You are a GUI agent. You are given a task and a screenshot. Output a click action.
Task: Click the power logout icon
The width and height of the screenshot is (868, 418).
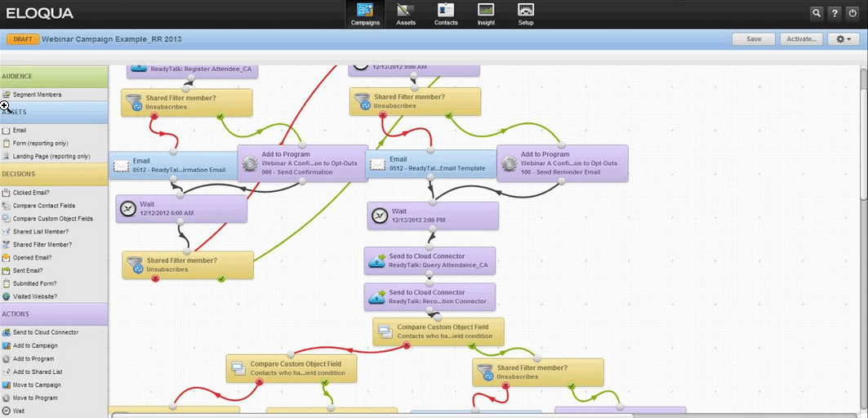tap(853, 13)
